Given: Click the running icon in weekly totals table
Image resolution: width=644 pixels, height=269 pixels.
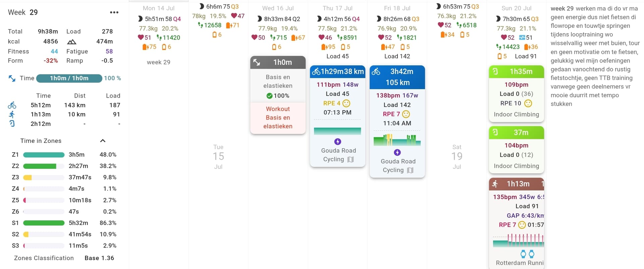Looking at the screenshot, I should [x=12, y=114].
